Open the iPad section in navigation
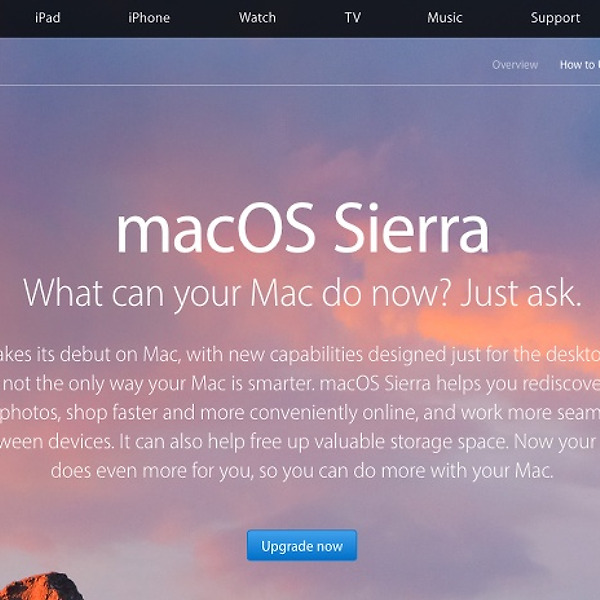Screen dimensions: 600x600 click(47, 18)
